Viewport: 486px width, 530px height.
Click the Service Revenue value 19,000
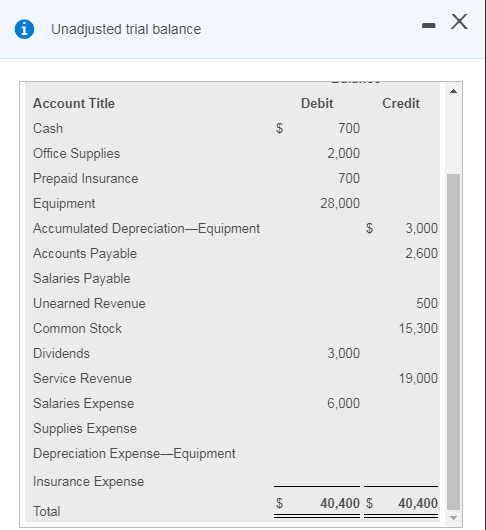coord(418,379)
